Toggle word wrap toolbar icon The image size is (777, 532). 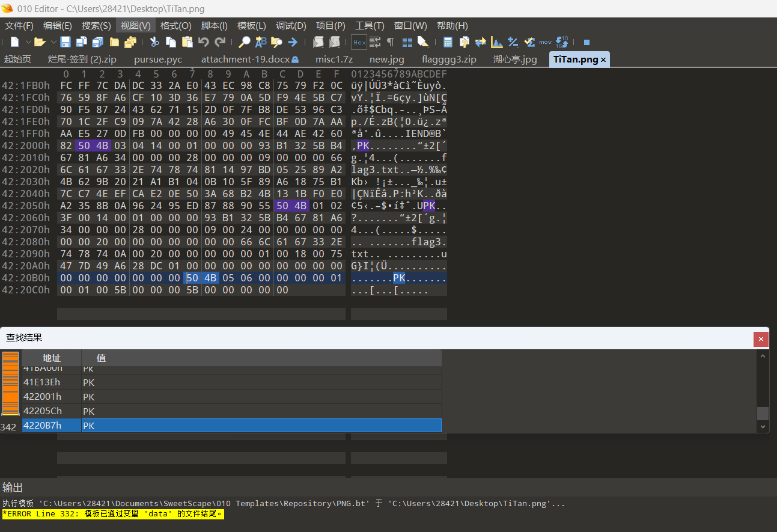tap(375, 42)
